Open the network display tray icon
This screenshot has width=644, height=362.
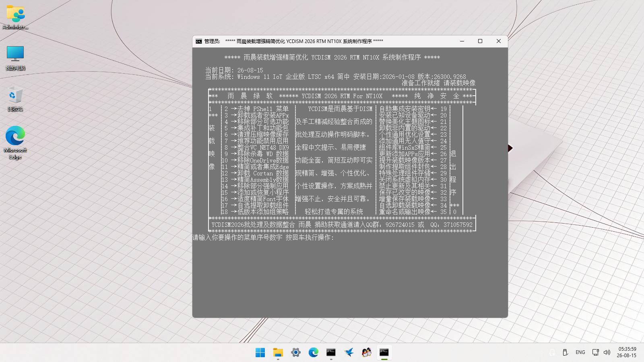point(595,352)
